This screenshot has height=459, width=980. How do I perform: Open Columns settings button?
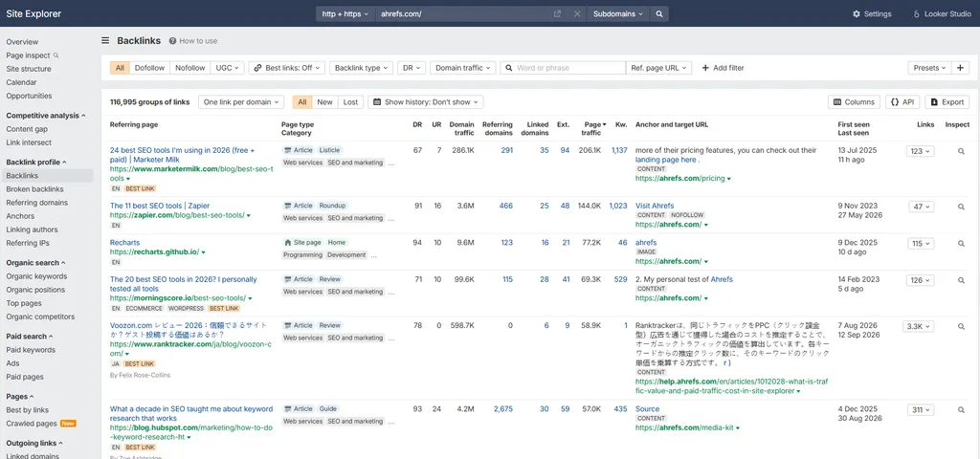click(x=854, y=101)
